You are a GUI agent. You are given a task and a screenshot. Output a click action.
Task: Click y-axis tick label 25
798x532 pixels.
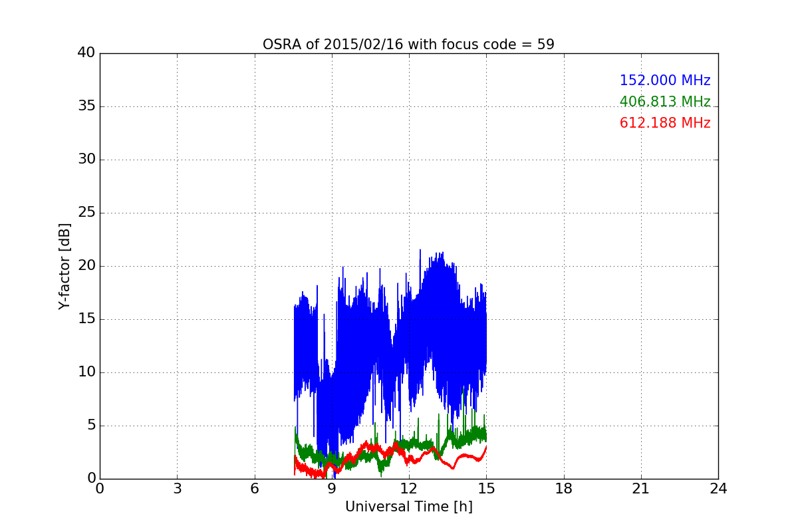tap(86, 213)
